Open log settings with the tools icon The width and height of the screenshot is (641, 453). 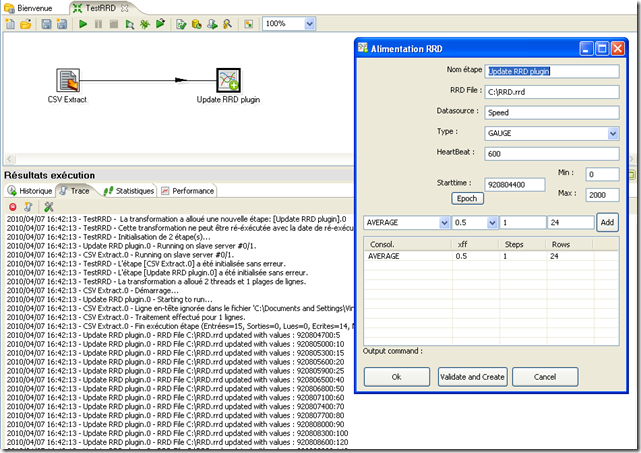coord(49,207)
